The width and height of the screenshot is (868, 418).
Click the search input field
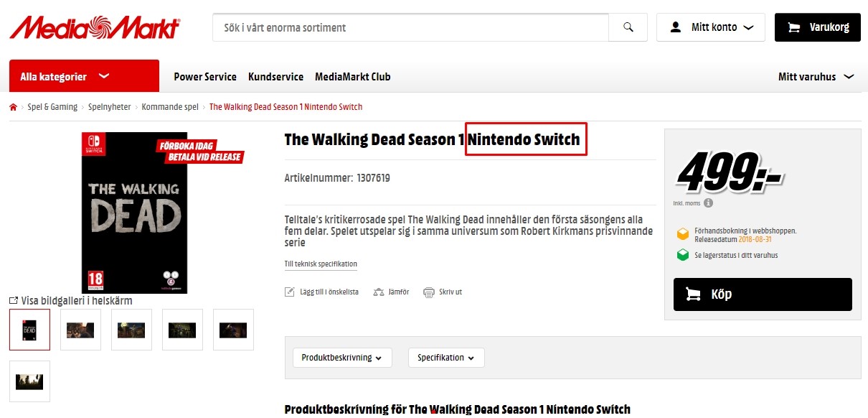pos(410,27)
